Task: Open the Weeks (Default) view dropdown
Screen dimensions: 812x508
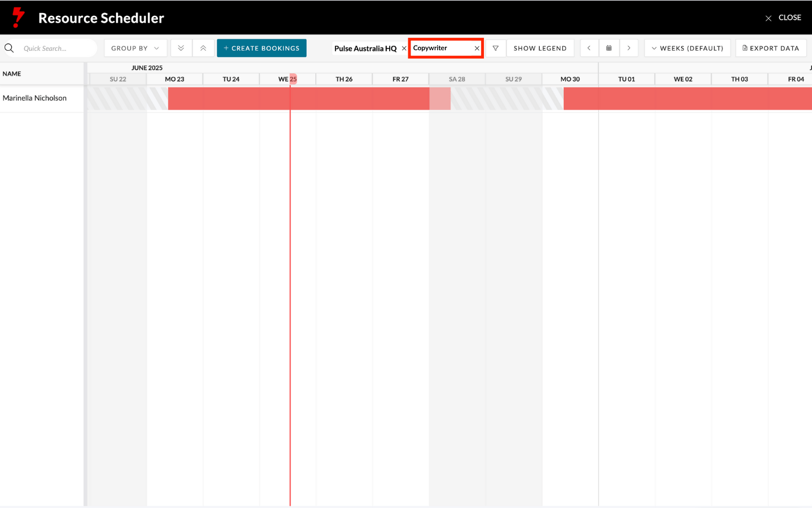Action: [x=687, y=48]
